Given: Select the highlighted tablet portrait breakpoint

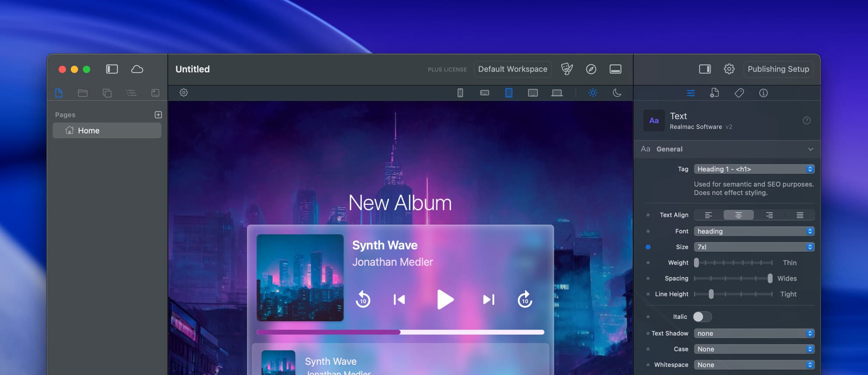Looking at the screenshot, I should [509, 93].
